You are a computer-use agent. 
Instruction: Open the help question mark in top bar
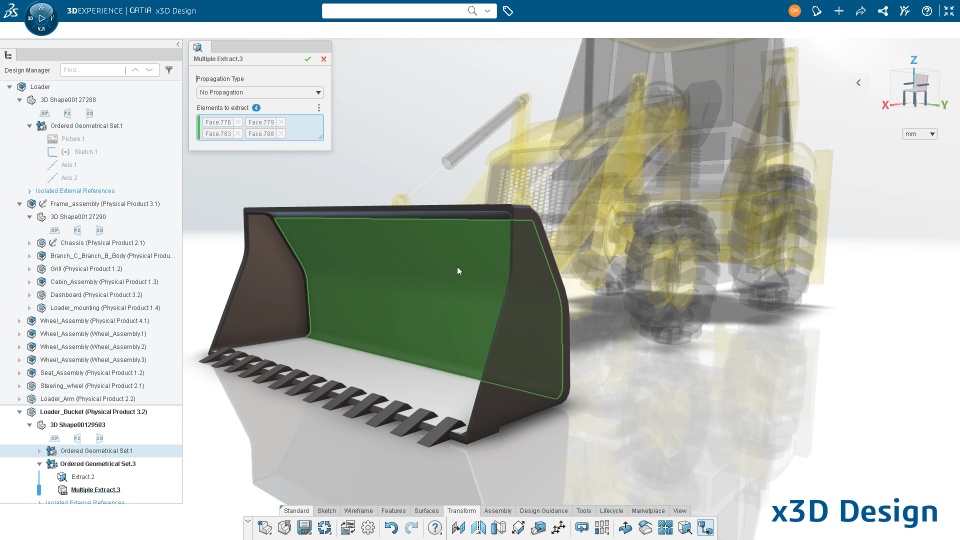(926, 11)
